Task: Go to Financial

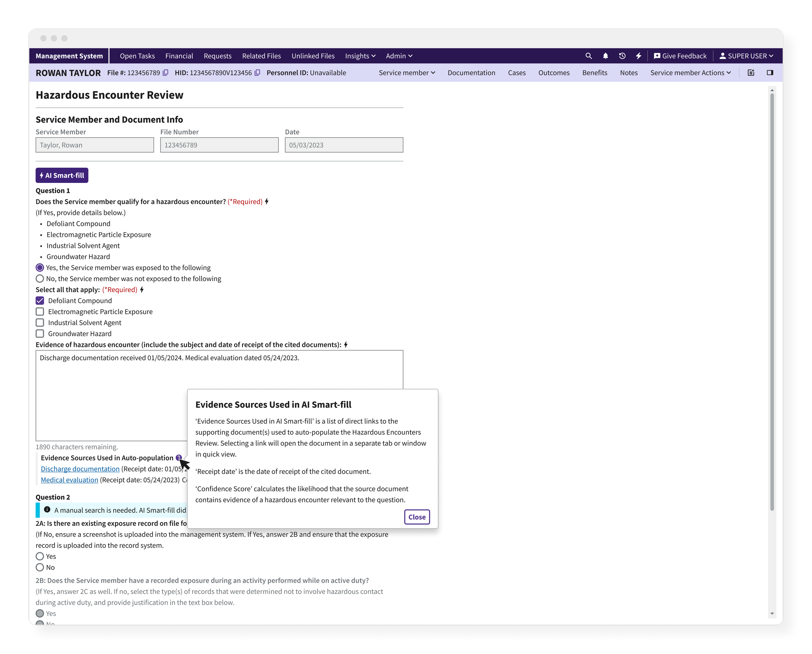Action: coord(179,56)
